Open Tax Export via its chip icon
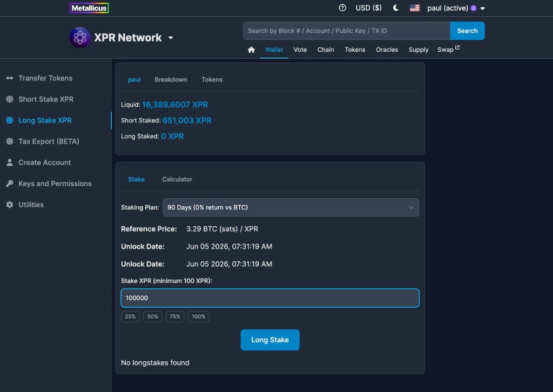The width and height of the screenshot is (553, 392). (10, 141)
